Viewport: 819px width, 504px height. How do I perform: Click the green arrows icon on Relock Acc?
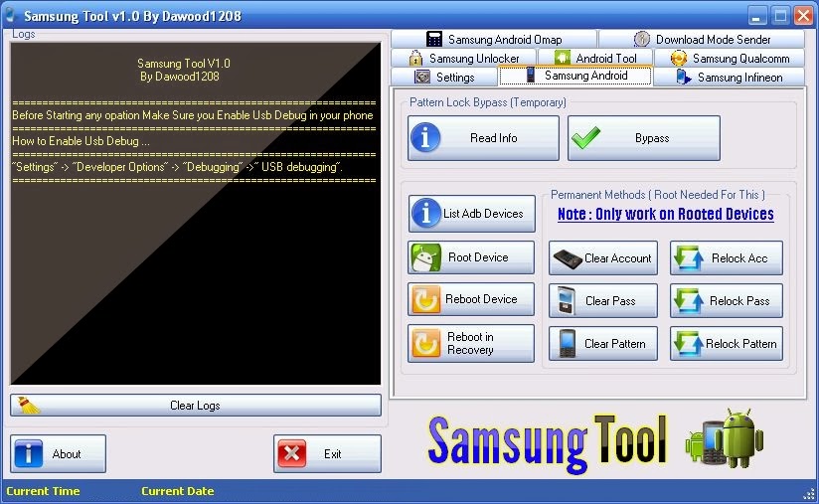pos(688,258)
